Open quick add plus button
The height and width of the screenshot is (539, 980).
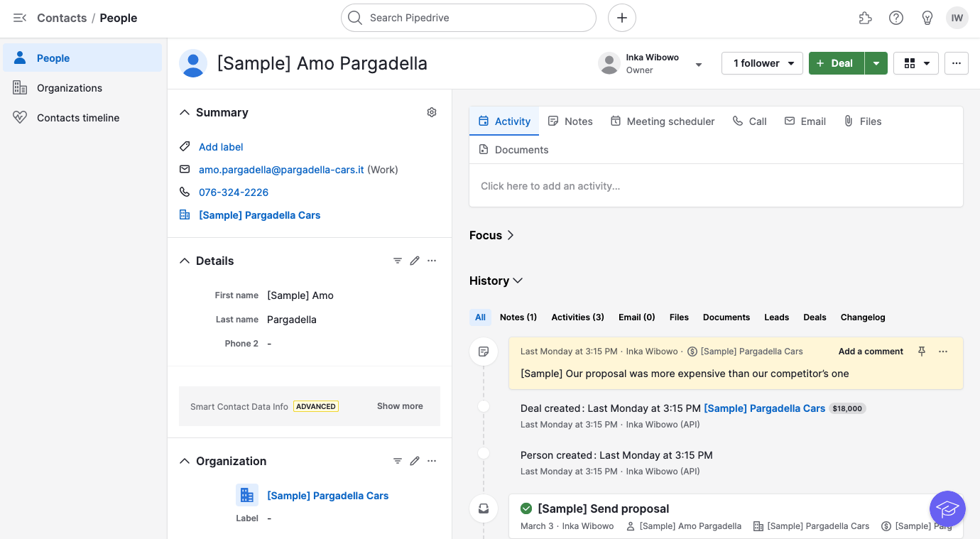tap(622, 18)
